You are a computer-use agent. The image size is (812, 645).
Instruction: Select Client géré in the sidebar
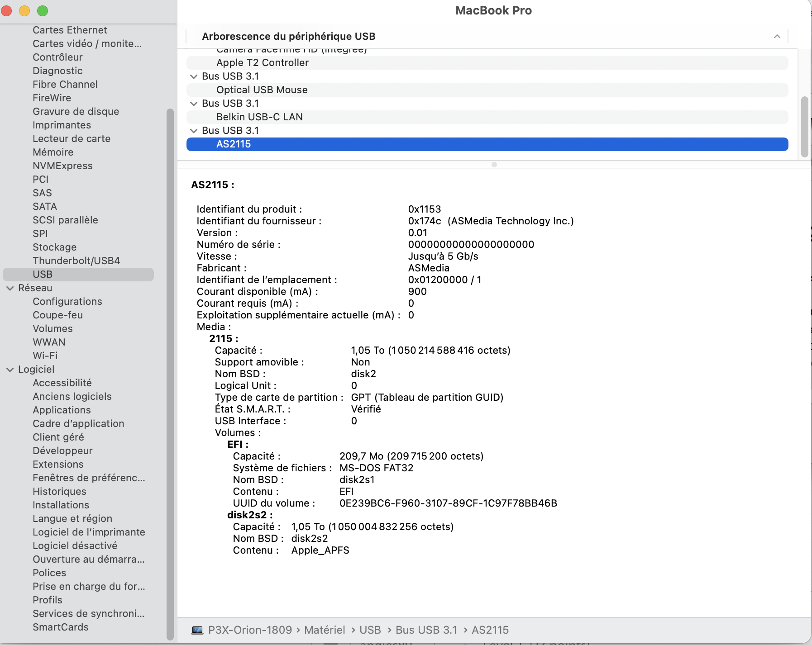[58, 437]
